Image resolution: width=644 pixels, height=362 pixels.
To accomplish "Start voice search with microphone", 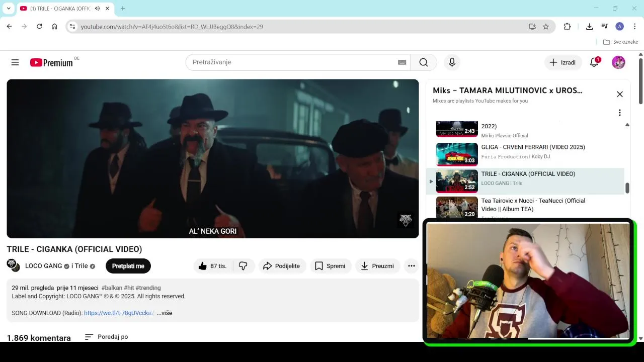I will 452,62.
